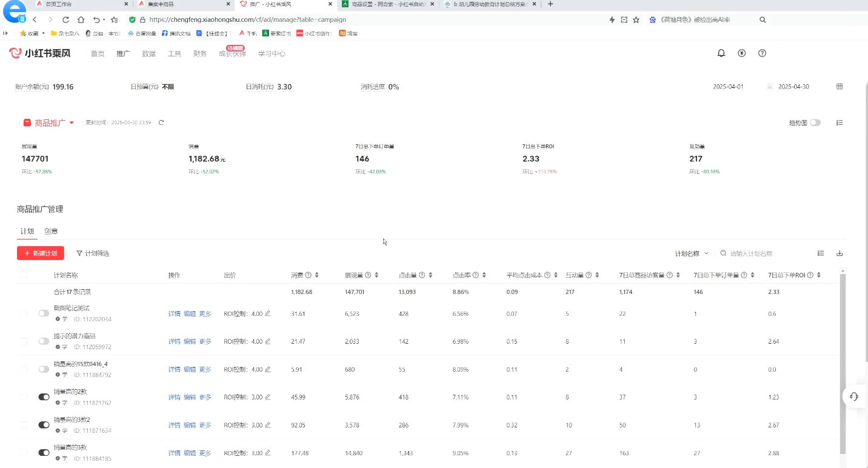
Task: Open the calendar icon to change date range
Action: pyautogui.click(x=839, y=86)
